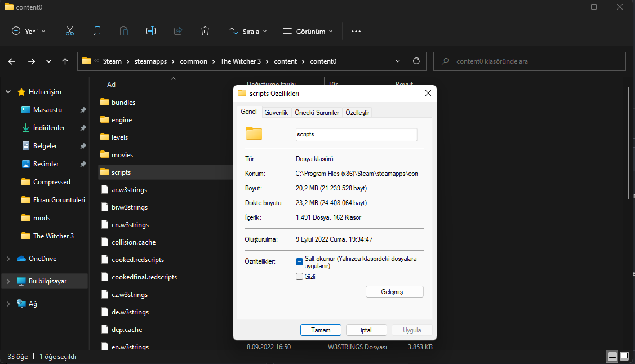Switch to details view icon in status bar

coord(612,356)
